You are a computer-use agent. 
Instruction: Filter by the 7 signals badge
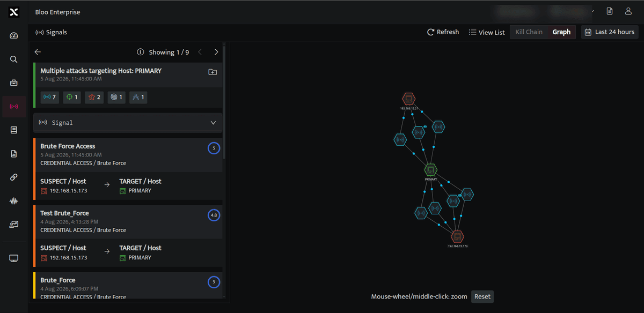click(x=50, y=97)
